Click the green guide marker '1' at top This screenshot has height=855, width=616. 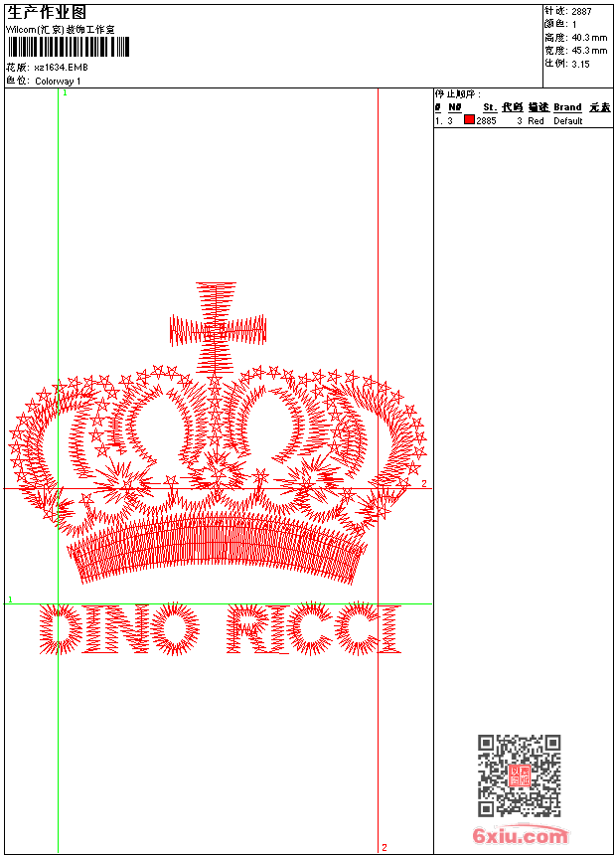pos(65,93)
